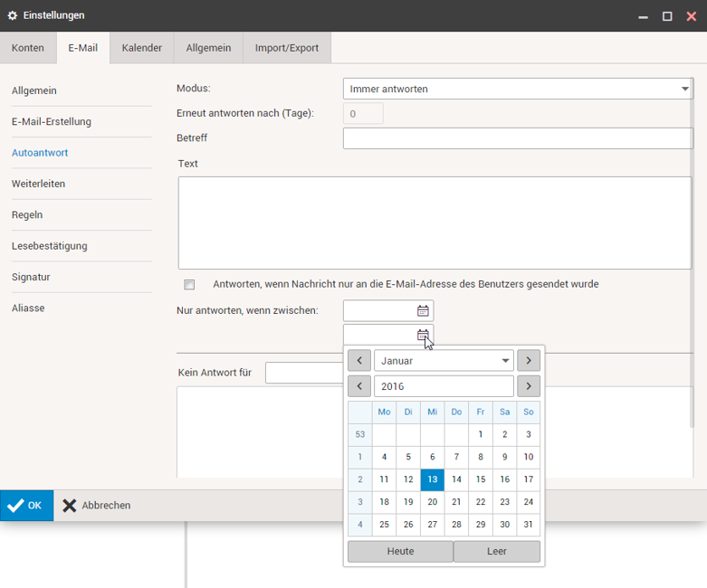This screenshot has width=707, height=588.
Task: Go to next month in calendar
Action: (x=529, y=361)
